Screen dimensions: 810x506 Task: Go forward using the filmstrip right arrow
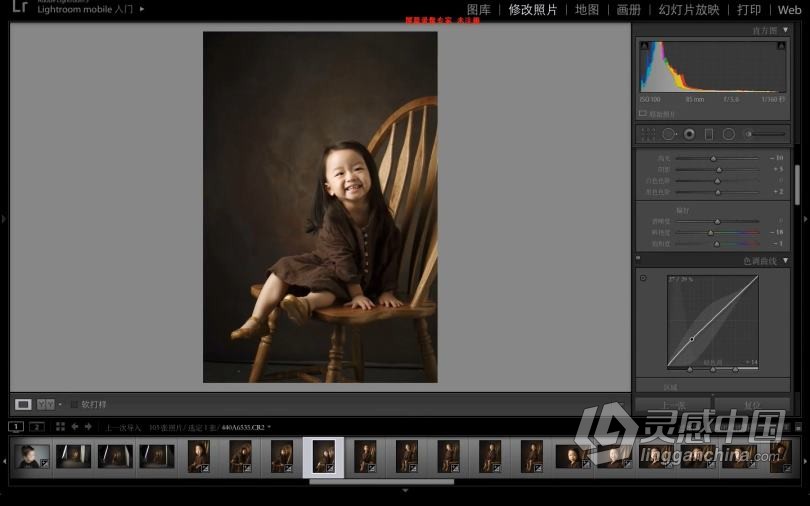point(88,426)
